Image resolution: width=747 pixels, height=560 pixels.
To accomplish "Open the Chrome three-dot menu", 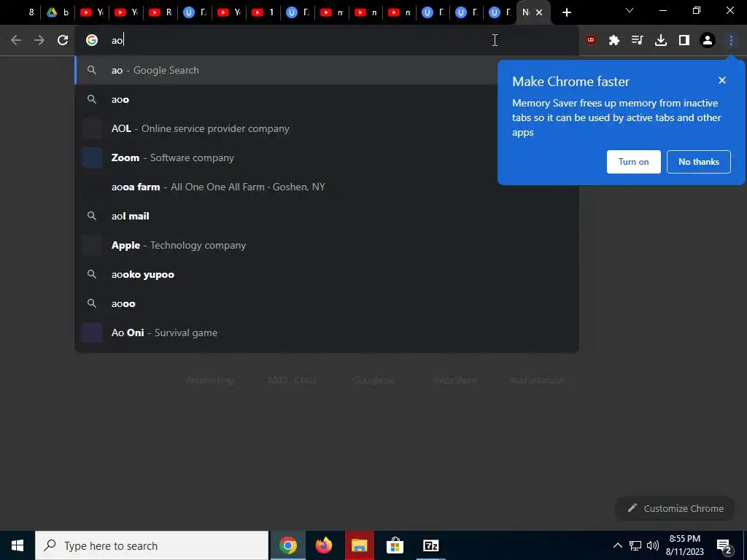I will (731, 41).
